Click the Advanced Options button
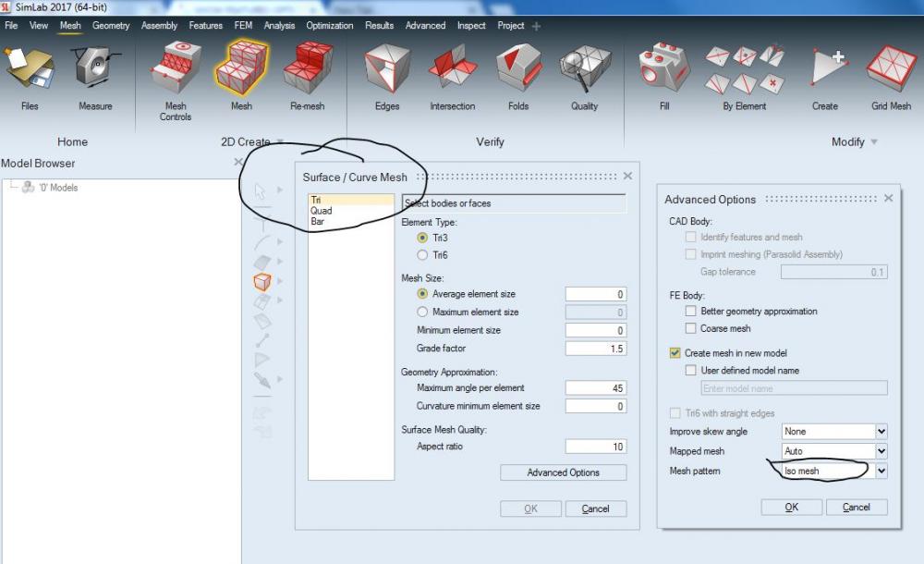 (x=564, y=472)
